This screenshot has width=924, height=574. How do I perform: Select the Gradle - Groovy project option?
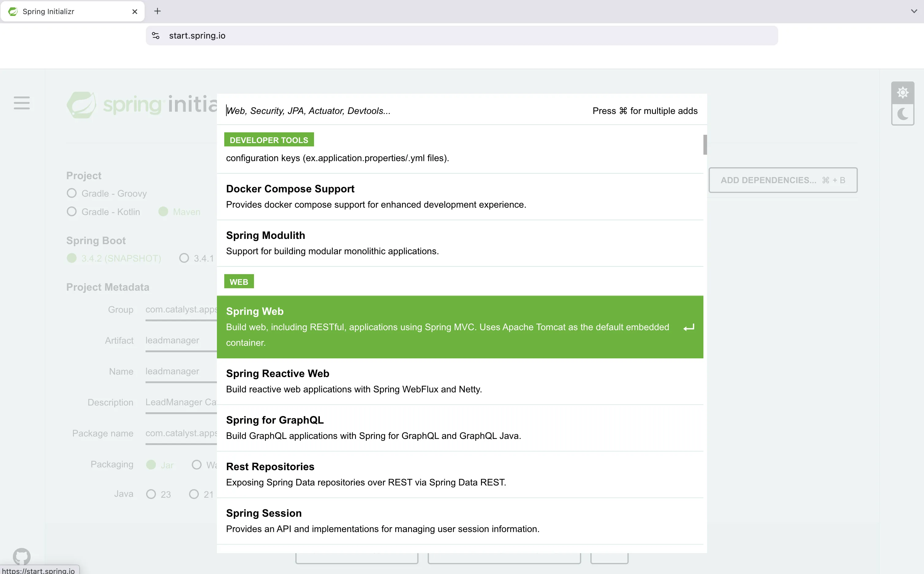pyautogui.click(x=72, y=193)
